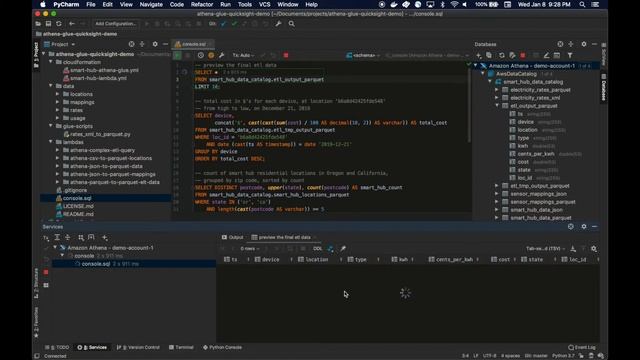The width and height of the screenshot is (640, 360).
Task: Click the Search Everywhere magnifier icon
Action: pyautogui.click(x=291, y=24)
